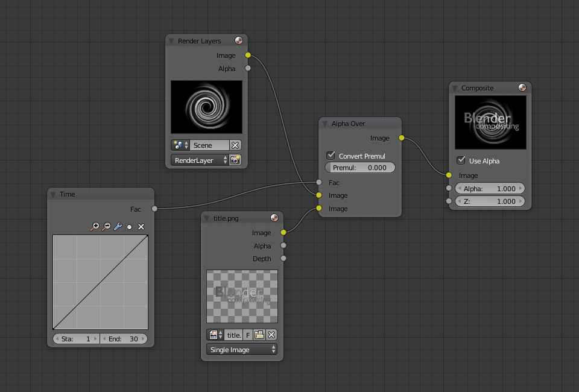Screen dimensions: 579x392
Task: Edit the title. image name field
Action: pos(233,335)
